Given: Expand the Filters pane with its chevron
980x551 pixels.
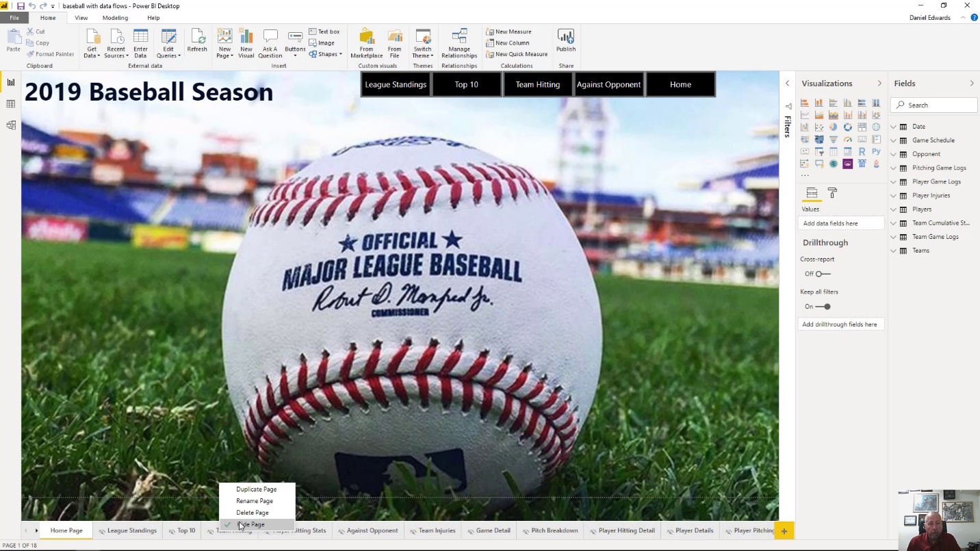Looking at the screenshot, I should tap(787, 84).
